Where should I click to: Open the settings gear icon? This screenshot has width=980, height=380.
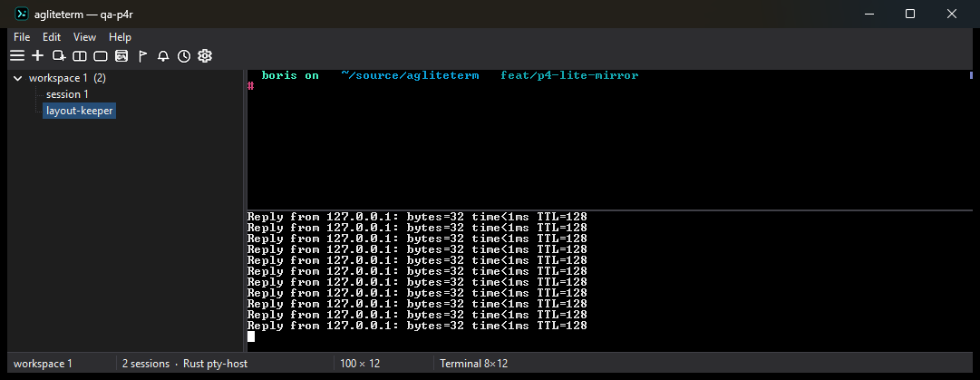205,56
